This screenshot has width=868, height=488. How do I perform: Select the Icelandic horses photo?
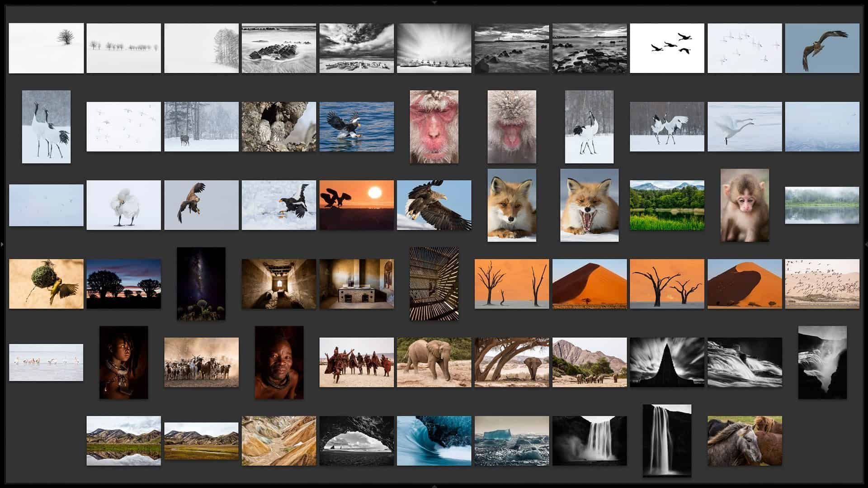coord(745,441)
